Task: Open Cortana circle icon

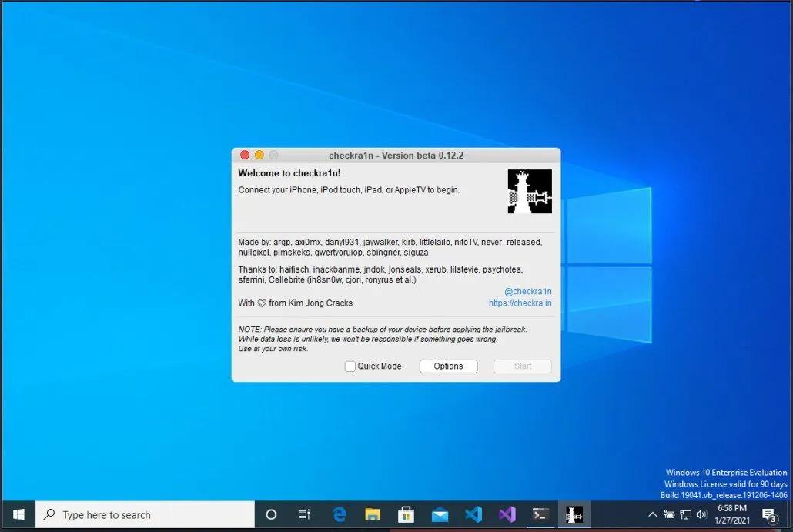Action: coord(271,514)
